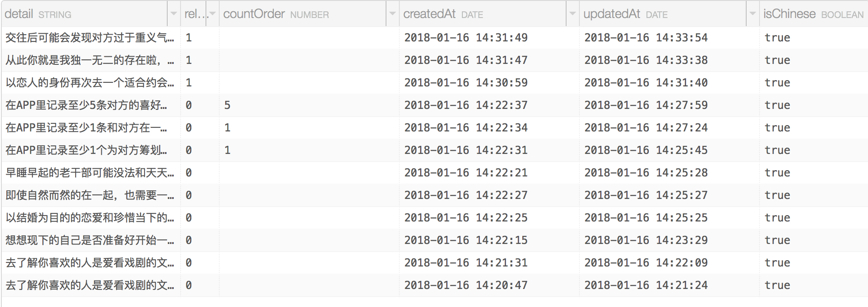Click updatedAt cell 2018-01-16 14:23:29

(x=646, y=240)
